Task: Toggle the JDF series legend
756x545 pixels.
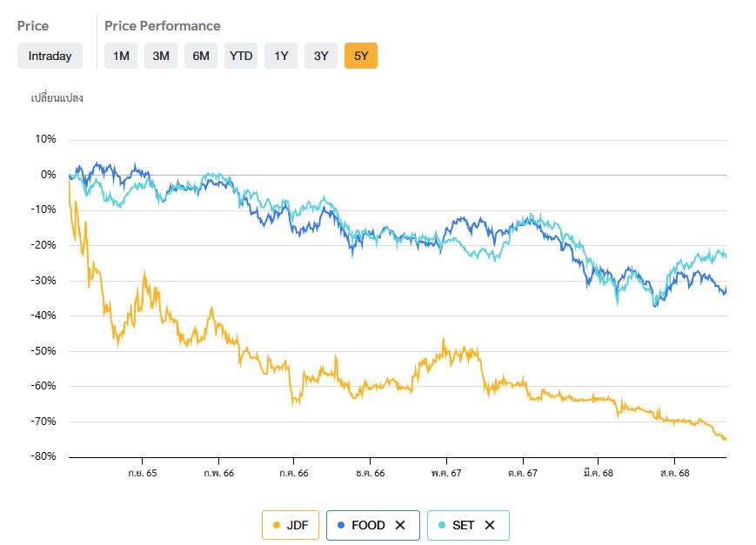Action: (x=297, y=525)
